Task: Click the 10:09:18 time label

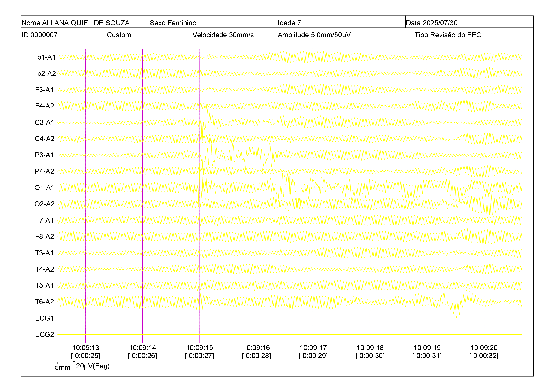Action: [x=370, y=348]
